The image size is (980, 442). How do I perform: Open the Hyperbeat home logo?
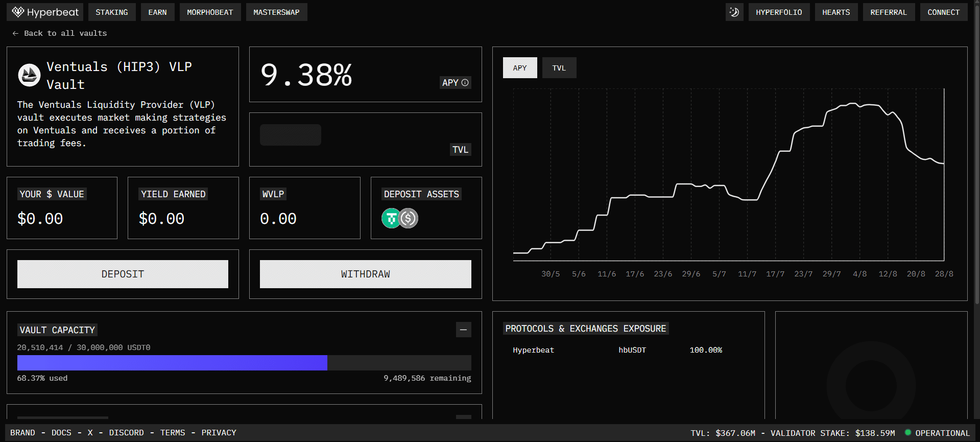pyautogui.click(x=45, y=12)
